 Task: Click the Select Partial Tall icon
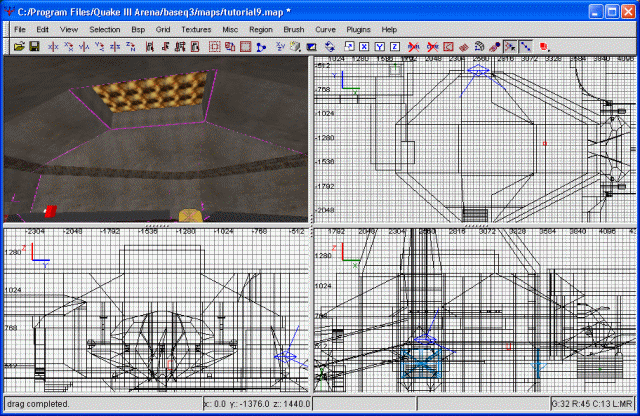[x=180, y=47]
